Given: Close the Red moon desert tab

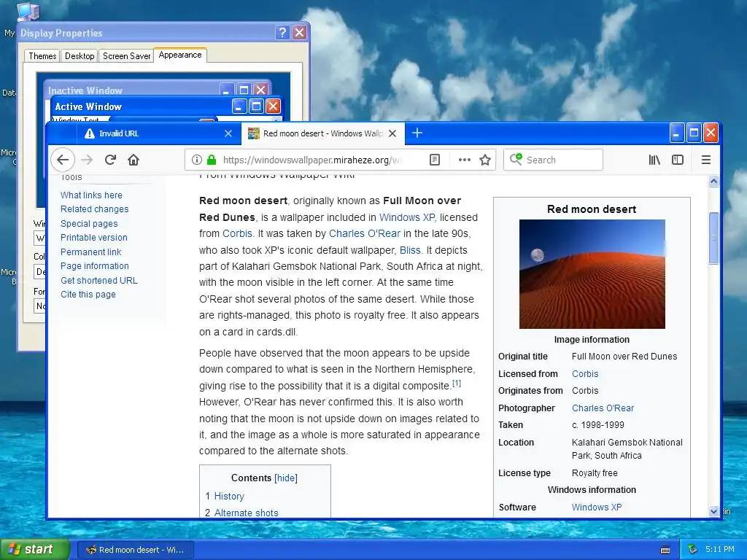Looking at the screenshot, I should pos(392,133).
